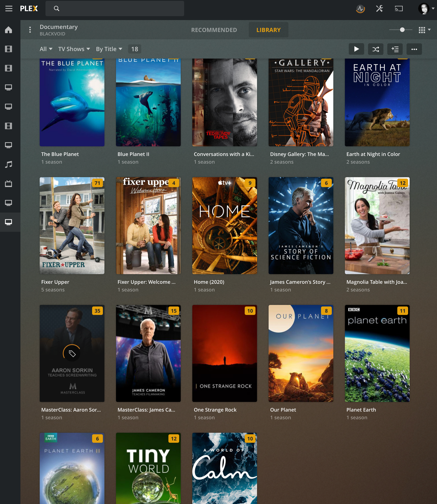437x504 pixels.
Task: Open Fixer Upper Welcome Home poster
Action: tap(148, 225)
